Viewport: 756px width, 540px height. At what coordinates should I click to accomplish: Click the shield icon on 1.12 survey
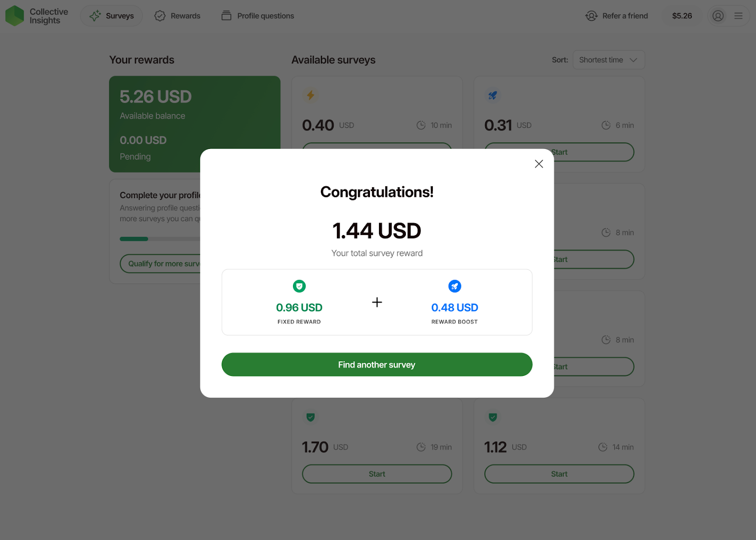tap(492, 417)
